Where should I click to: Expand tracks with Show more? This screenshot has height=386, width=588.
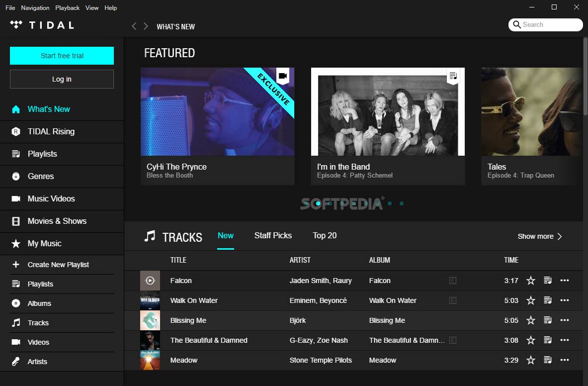(x=540, y=236)
